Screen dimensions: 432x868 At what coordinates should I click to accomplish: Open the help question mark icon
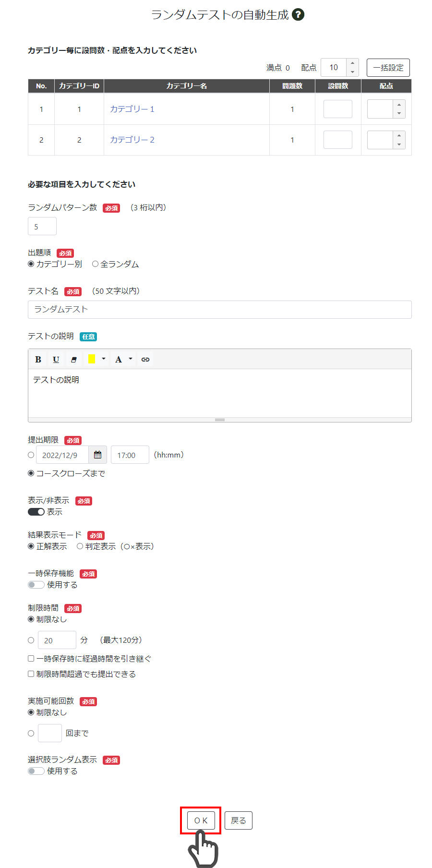(298, 15)
